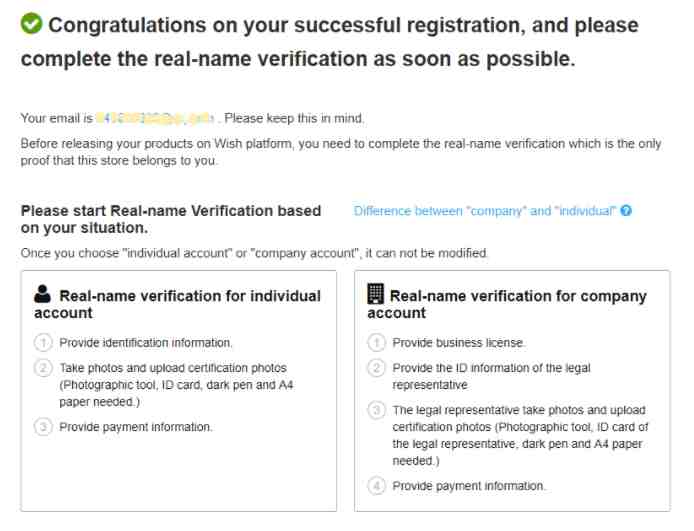Screen dimensions: 694x531
Task: Click 'Provide business license' text
Action: [459, 342]
